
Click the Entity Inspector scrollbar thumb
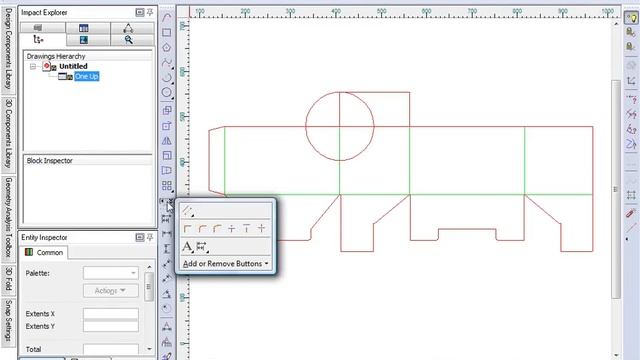click(x=149, y=287)
